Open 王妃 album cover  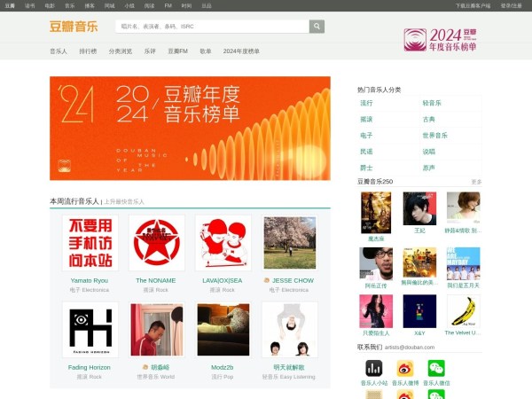419,208
